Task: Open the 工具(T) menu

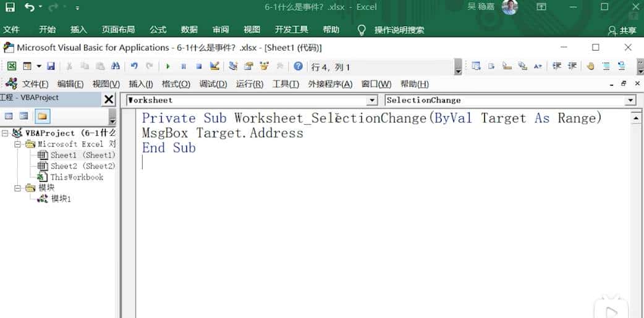Action: tap(286, 84)
